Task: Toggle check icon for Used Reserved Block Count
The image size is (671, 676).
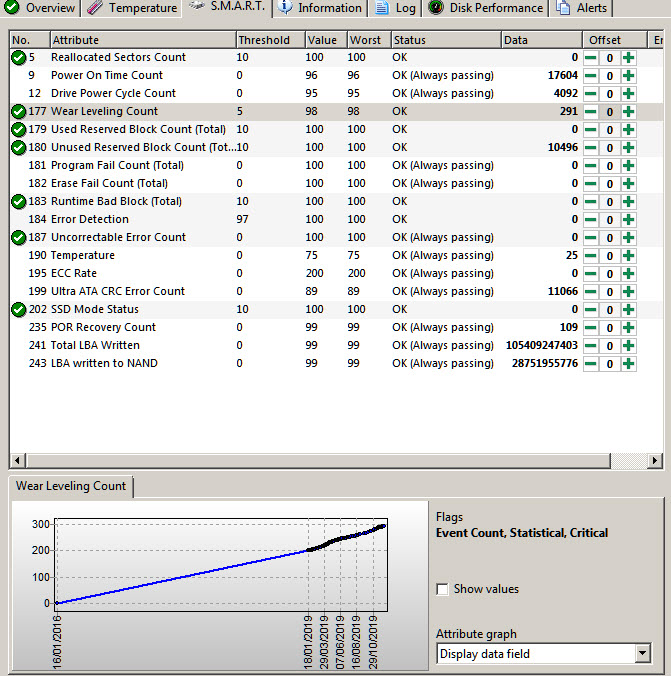Action: [x=19, y=129]
